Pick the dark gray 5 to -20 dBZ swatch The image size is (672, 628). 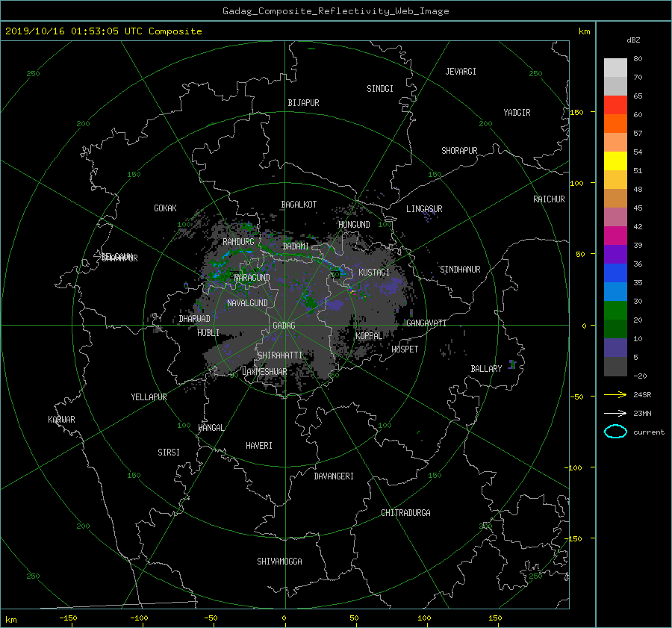tap(615, 366)
